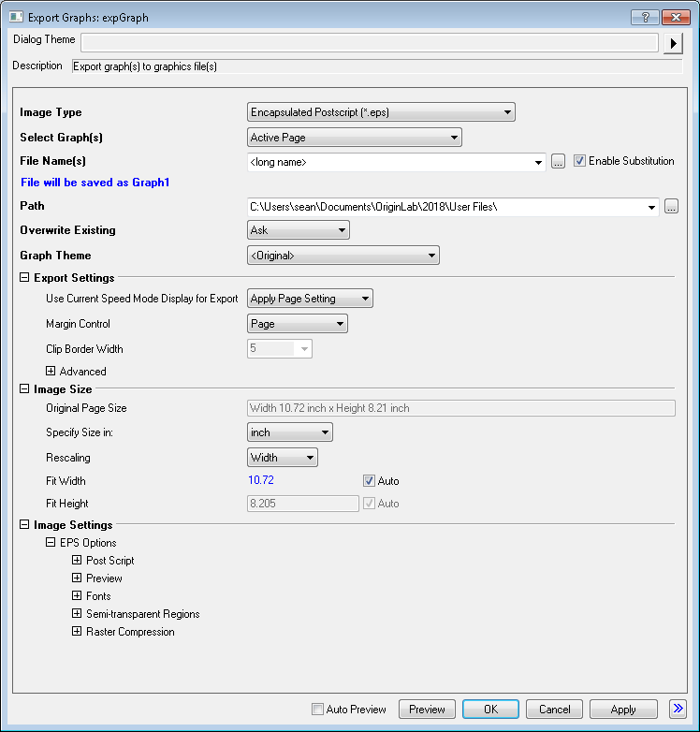
Task: Click the OK button
Action: pyautogui.click(x=490, y=710)
